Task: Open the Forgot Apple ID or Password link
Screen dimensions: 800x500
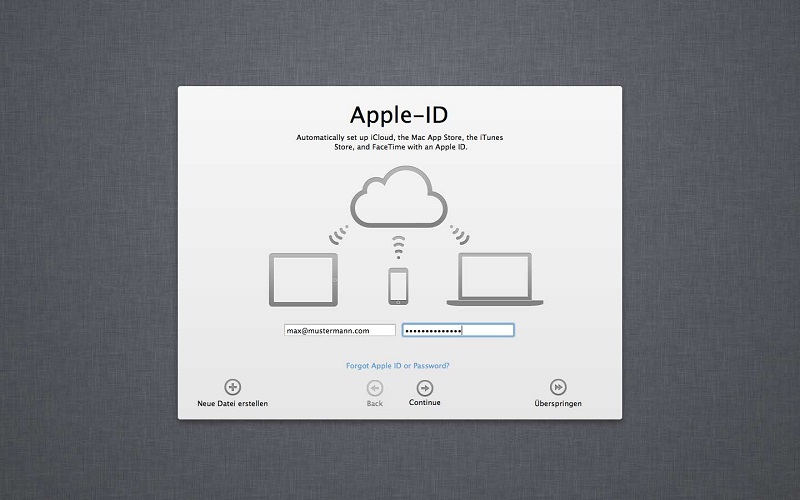Action: pyautogui.click(x=397, y=366)
